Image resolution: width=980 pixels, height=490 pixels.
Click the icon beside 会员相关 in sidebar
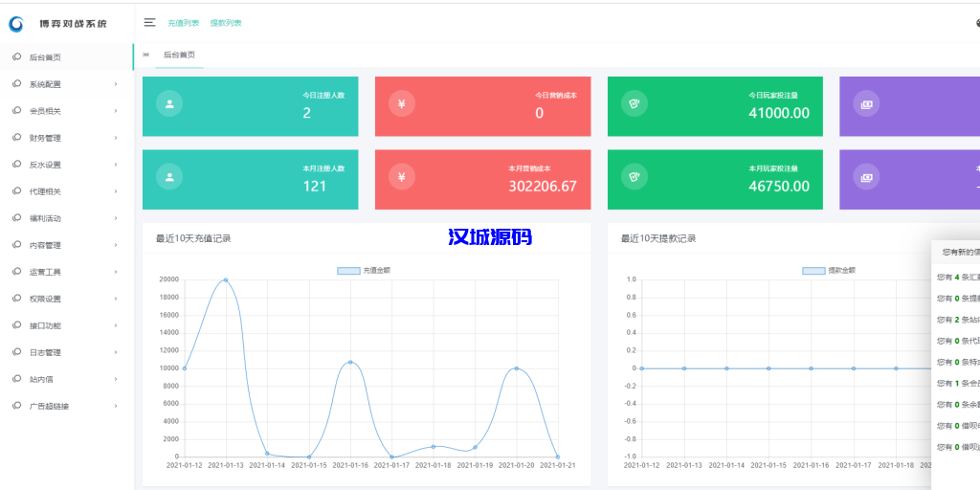point(17,111)
